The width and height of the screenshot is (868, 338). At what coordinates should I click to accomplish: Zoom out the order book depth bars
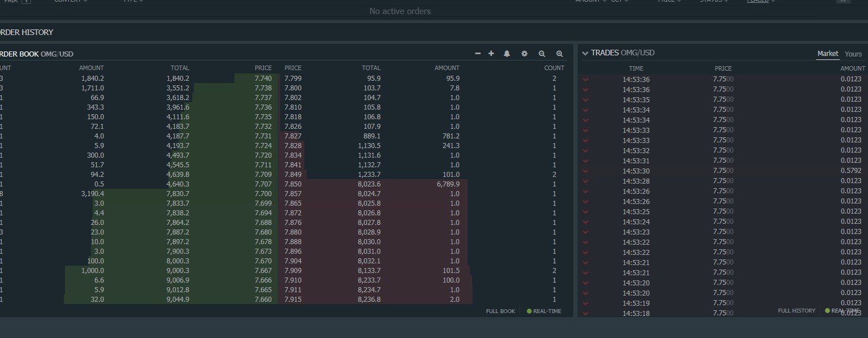542,54
